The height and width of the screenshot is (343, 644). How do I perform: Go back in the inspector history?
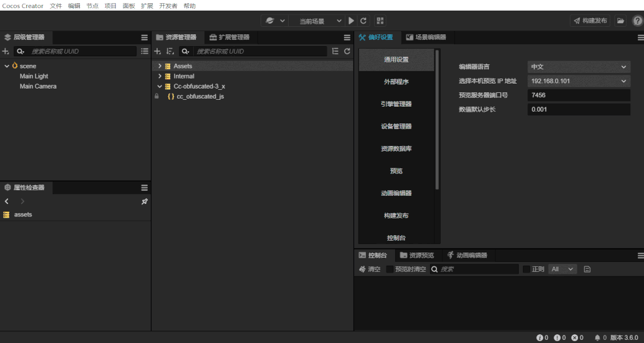(7, 201)
